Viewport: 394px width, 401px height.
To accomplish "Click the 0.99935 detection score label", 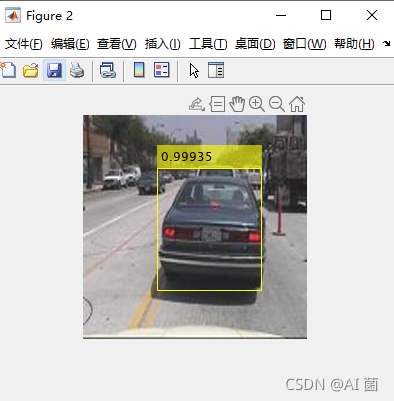I will pyautogui.click(x=186, y=157).
